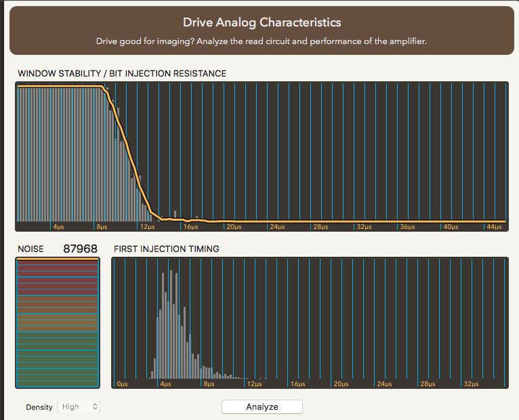The image size is (519, 420).
Task: Click the noise level color gradient panel
Action: pos(58,324)
